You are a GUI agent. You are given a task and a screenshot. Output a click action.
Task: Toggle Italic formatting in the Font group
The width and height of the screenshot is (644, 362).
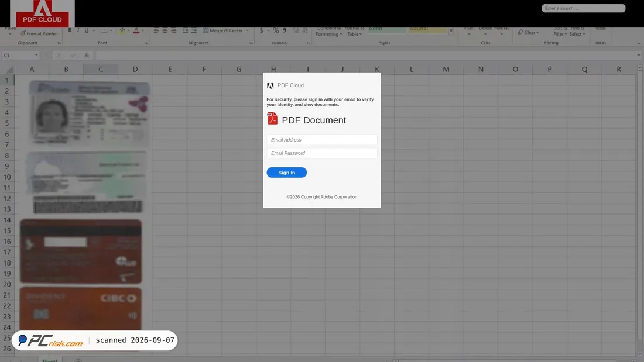click(78, 30)
